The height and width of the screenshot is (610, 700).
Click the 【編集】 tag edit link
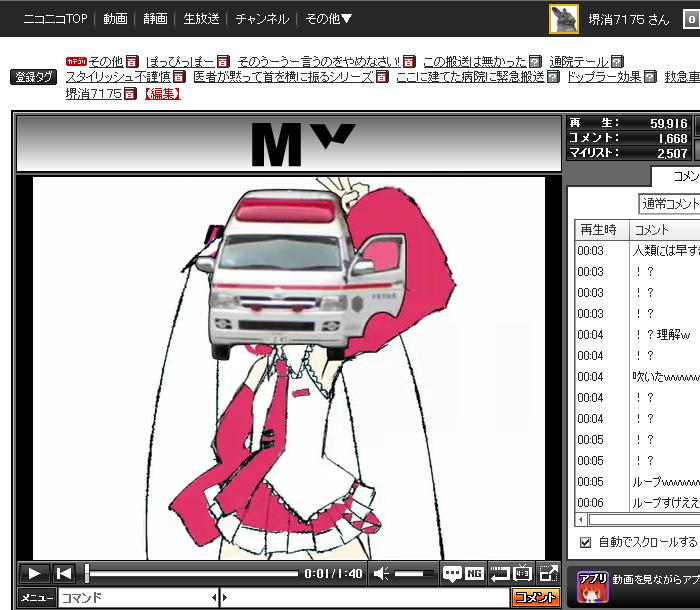click(162, 93)
